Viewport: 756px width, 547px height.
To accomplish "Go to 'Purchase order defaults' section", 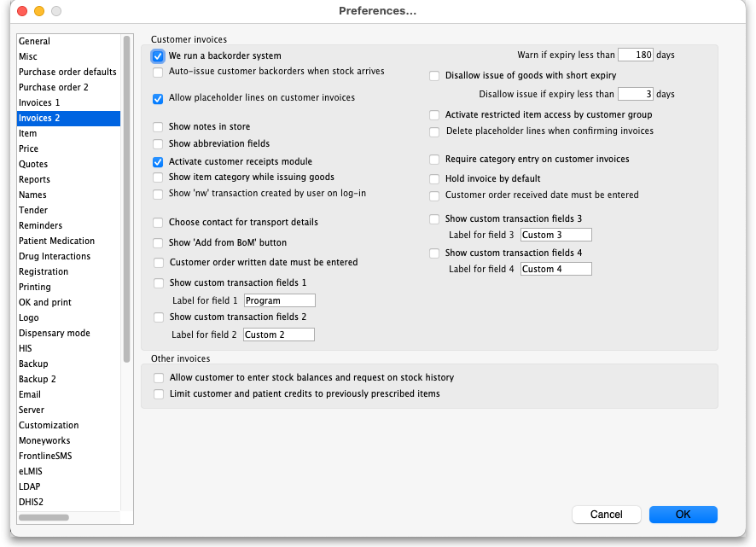I will point(67,72).
